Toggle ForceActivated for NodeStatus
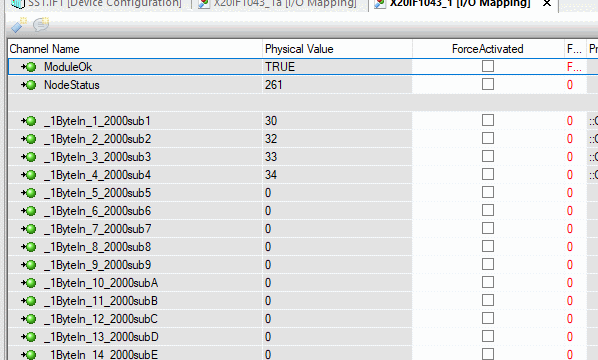598x360 pixels. 488,84
